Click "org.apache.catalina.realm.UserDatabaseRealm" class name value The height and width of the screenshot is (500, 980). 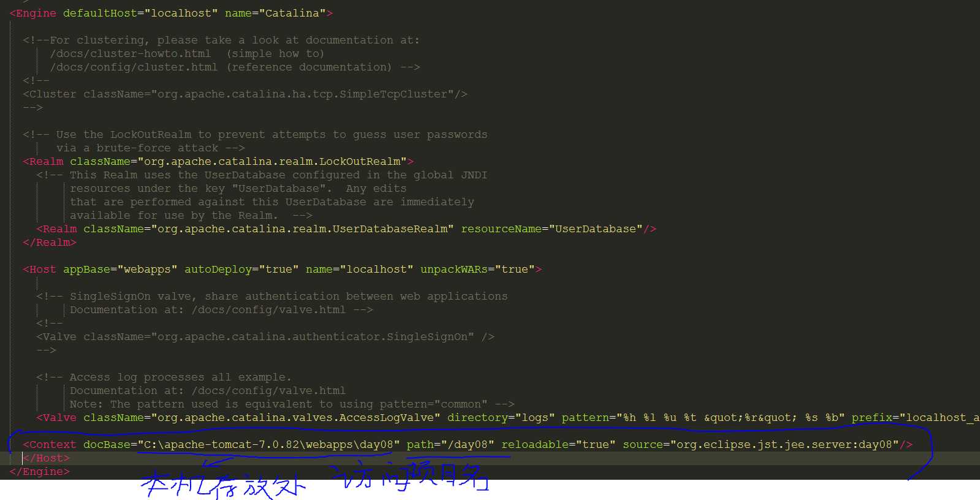click(x=303, y=229)
